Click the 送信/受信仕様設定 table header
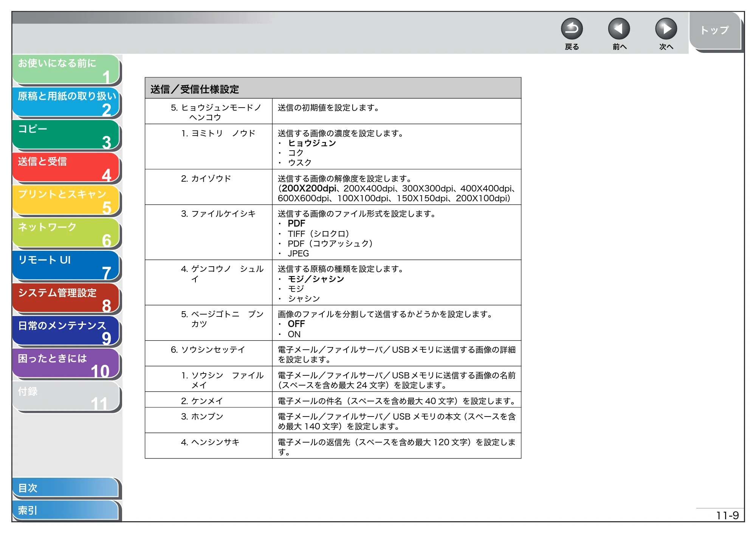This screenshot has width=756, height=534. pos(333,88)
